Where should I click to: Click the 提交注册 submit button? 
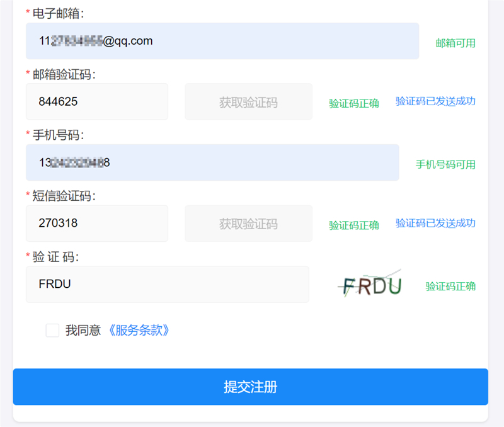point(250,387)
